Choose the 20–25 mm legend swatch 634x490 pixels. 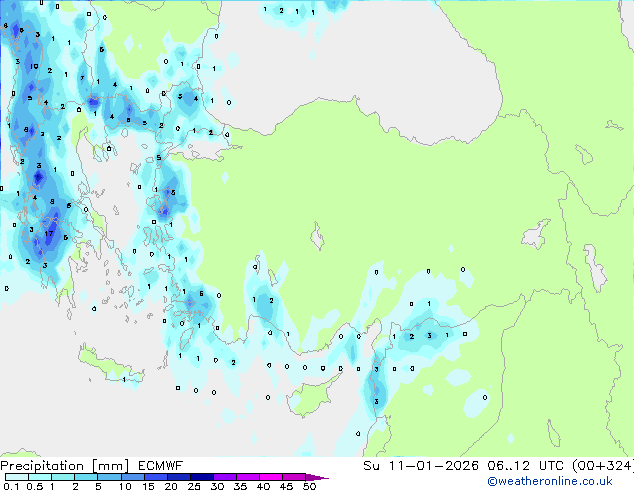(x=178, y=477)
